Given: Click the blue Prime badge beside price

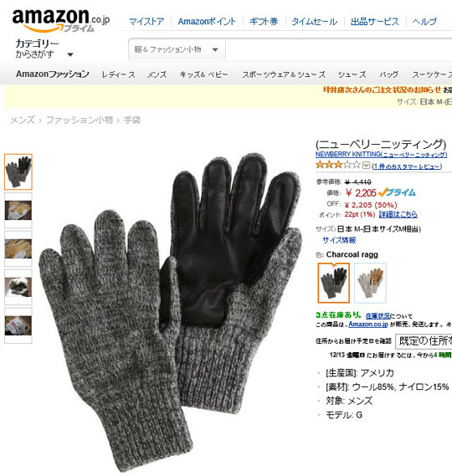Looking at the screenshot, I should pos(397,192).
